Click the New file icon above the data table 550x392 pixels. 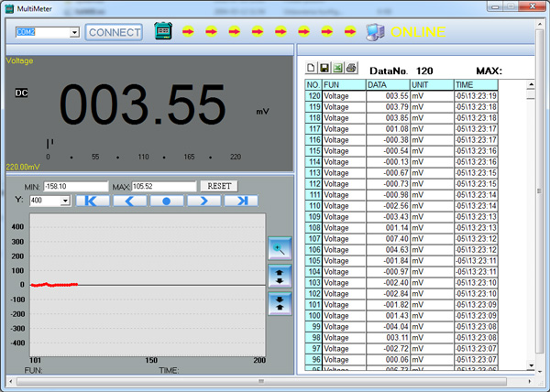(x=311, y=69)
